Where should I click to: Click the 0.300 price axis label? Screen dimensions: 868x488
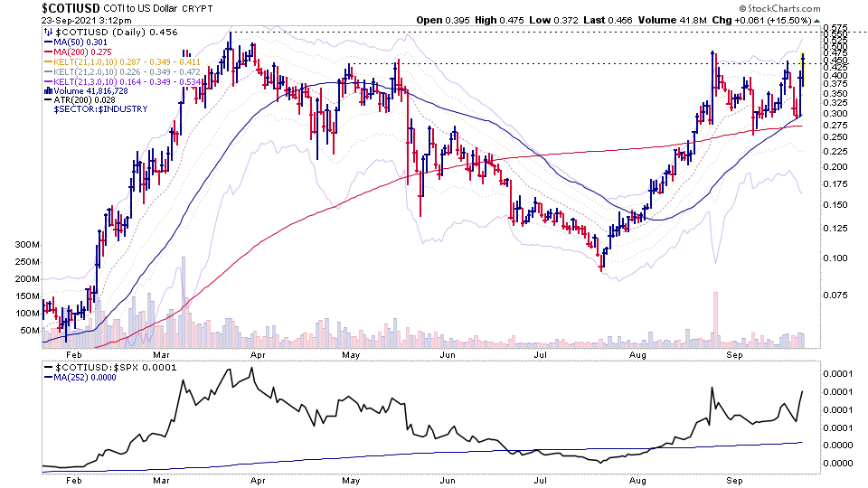point(835,114)
